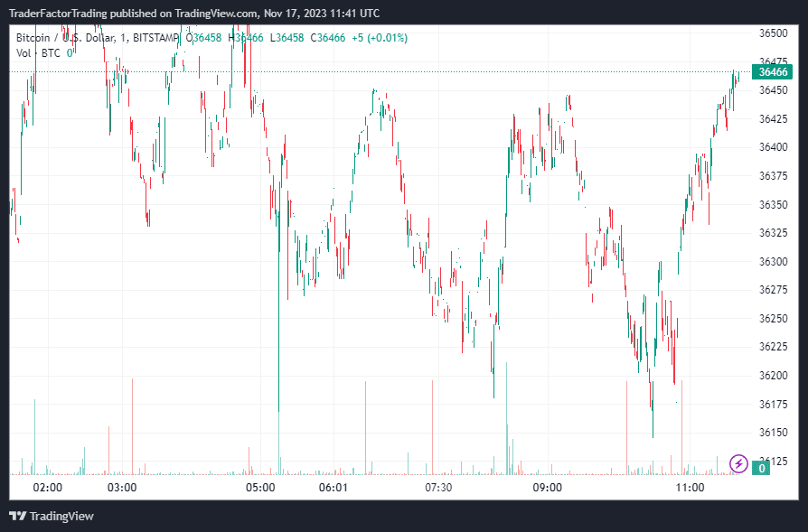This screenshot has height=532, width=808.
Task: Click the C36466 close value in legend
Action: point(328,38)
